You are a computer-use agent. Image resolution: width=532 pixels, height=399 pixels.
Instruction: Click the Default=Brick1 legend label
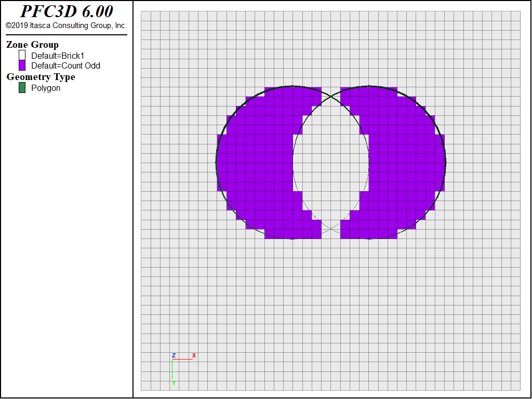[58, 56]
